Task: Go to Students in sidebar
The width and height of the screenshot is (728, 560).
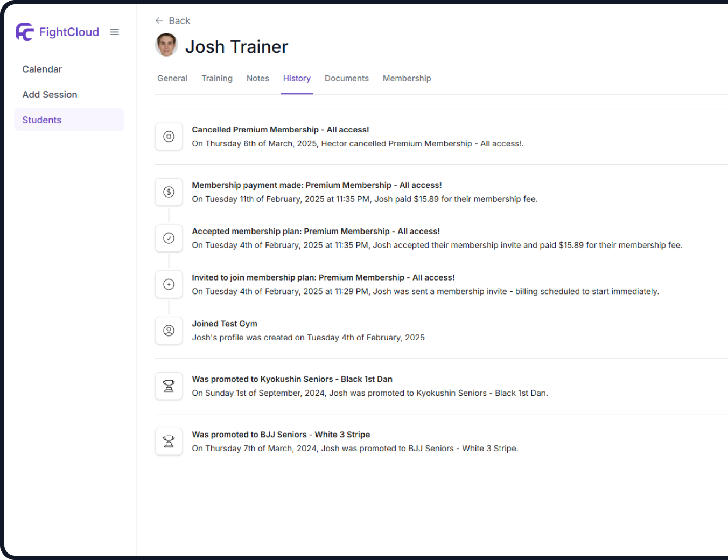Action: click(x=41, y=120)
